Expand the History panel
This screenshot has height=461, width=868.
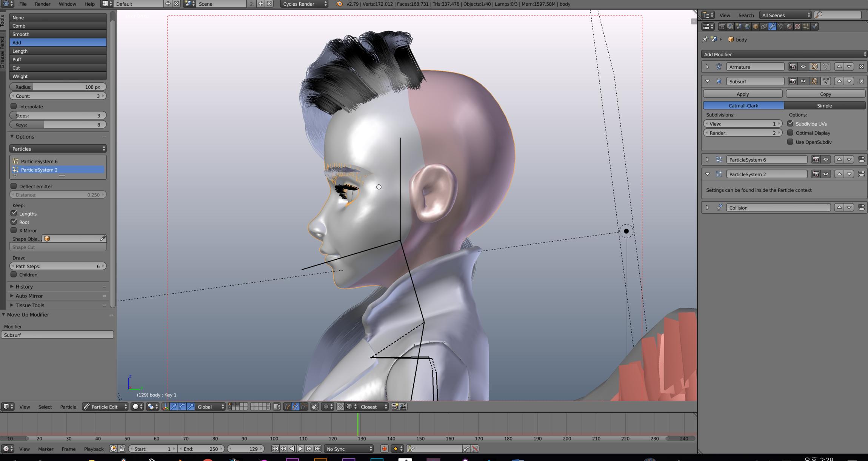(x=24, y=287)
